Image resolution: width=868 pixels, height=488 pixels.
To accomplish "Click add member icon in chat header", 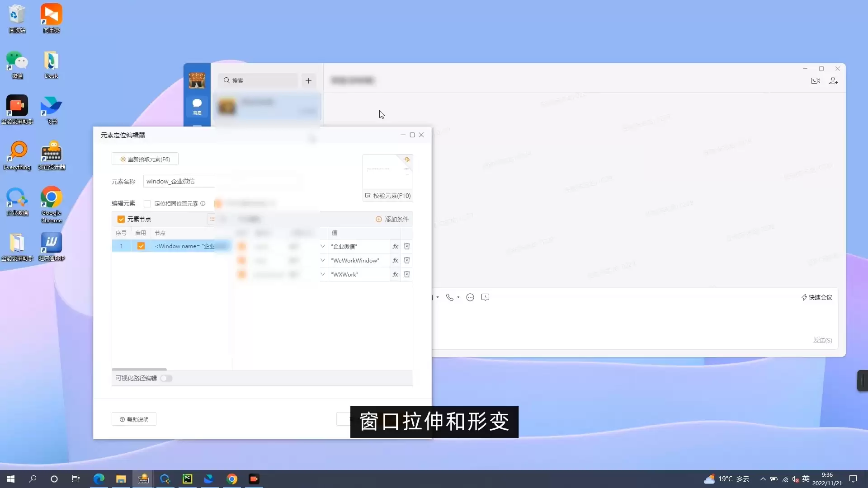I will pyautogui.click(x=833, y=80).
